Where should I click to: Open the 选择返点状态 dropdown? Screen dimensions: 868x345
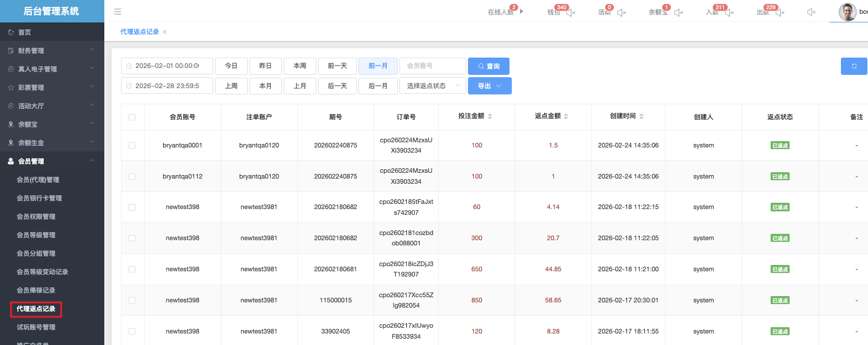(432, 86)
